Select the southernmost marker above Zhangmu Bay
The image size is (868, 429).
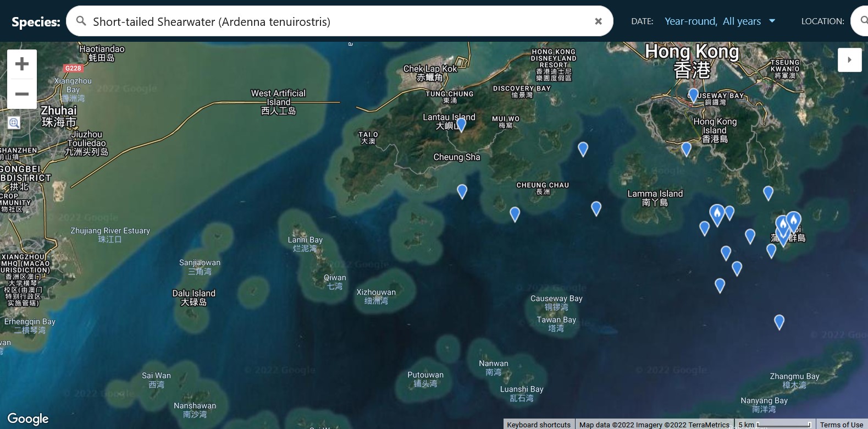point(779,321)
